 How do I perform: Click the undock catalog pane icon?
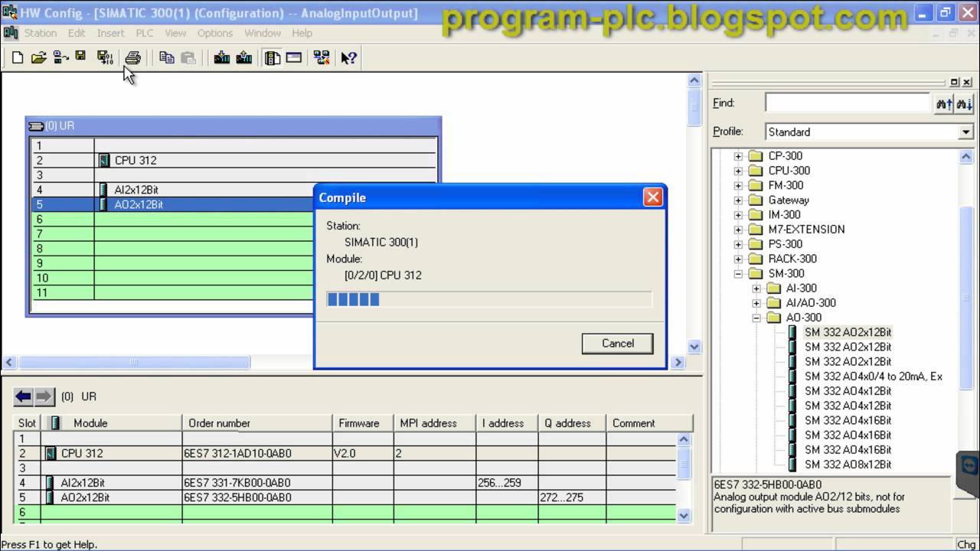click(955, 82)
